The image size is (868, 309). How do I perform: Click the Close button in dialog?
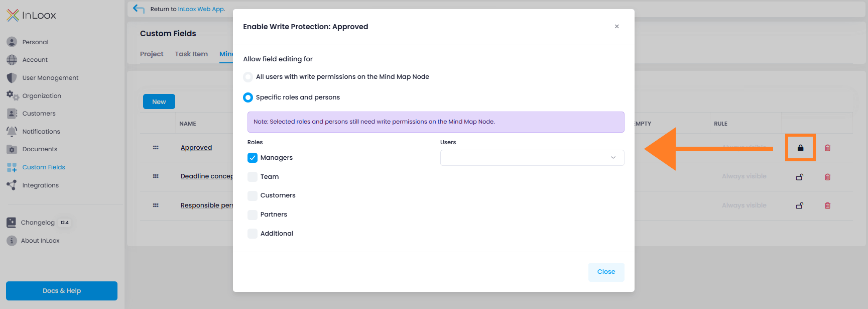[606, 272]
